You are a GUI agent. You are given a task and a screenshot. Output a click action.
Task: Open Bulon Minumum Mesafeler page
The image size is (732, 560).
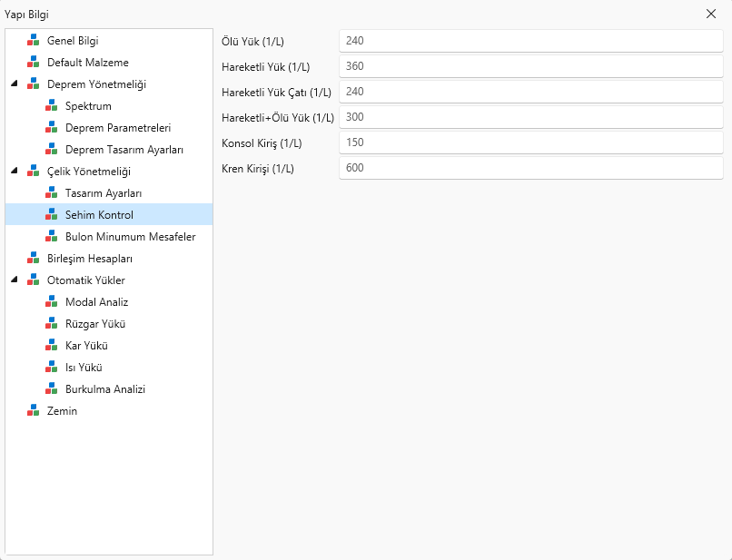[x=130, y=237]
